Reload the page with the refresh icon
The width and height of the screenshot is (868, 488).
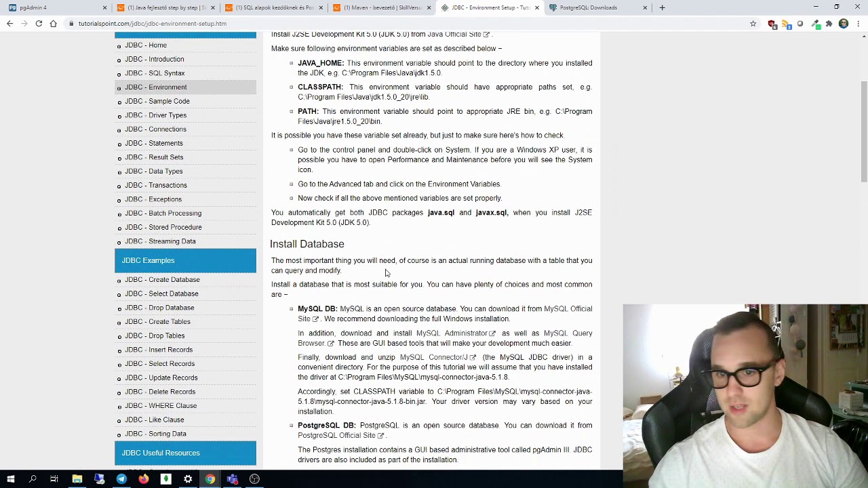[x=39, y=24]
